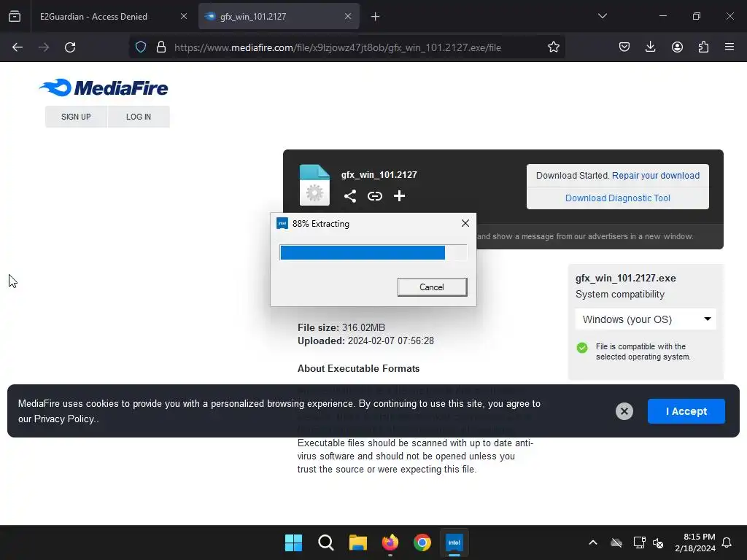Open the Windows (your OS) compatibility dropdown

[x=646, y=319]
